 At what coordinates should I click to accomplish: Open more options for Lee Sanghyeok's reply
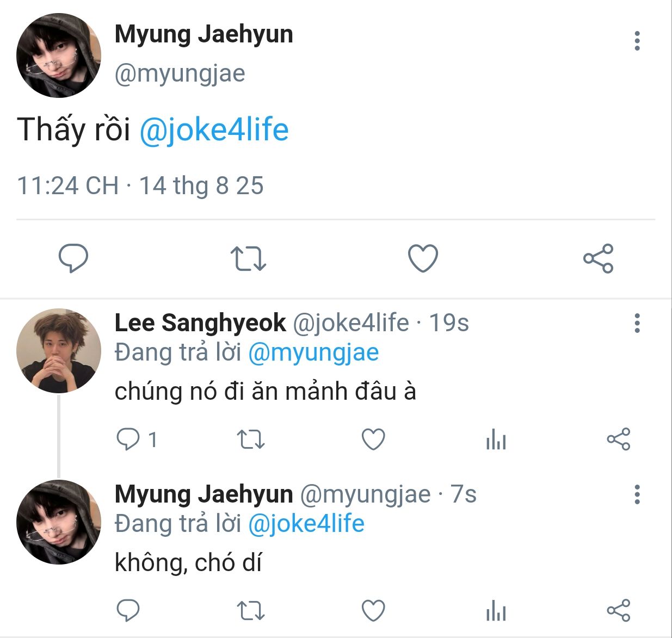coord(637,323)
